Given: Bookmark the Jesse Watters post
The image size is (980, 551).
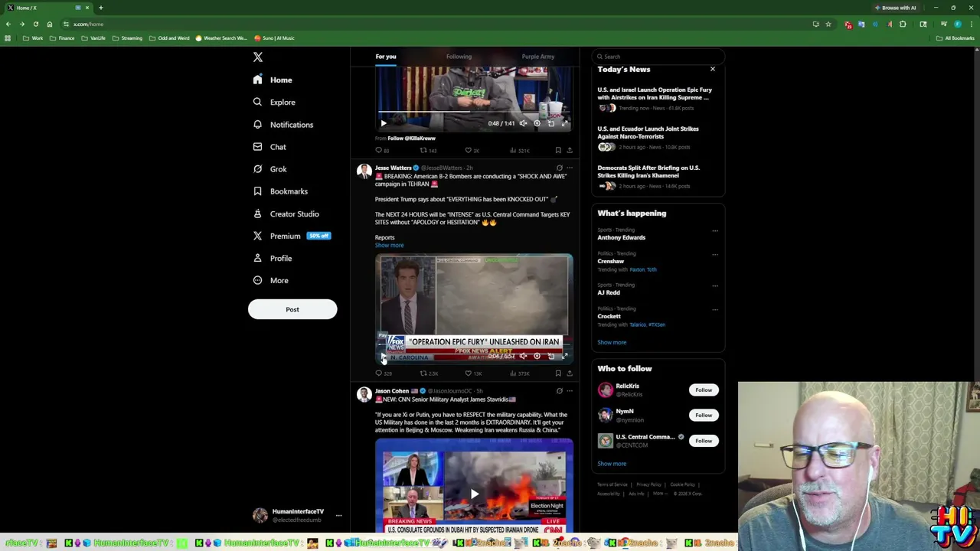Looking at the screenshot, I should (558, 373).
